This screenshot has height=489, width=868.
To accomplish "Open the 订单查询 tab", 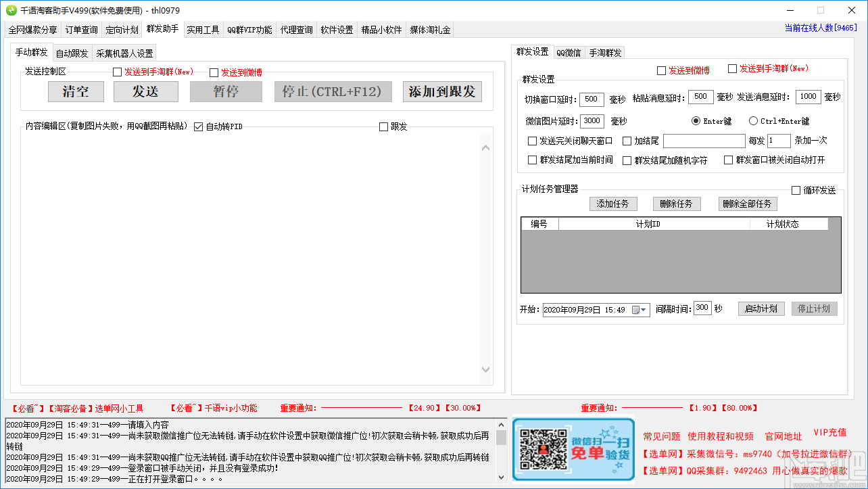I will pyautogui.click(x=82, y=30).
